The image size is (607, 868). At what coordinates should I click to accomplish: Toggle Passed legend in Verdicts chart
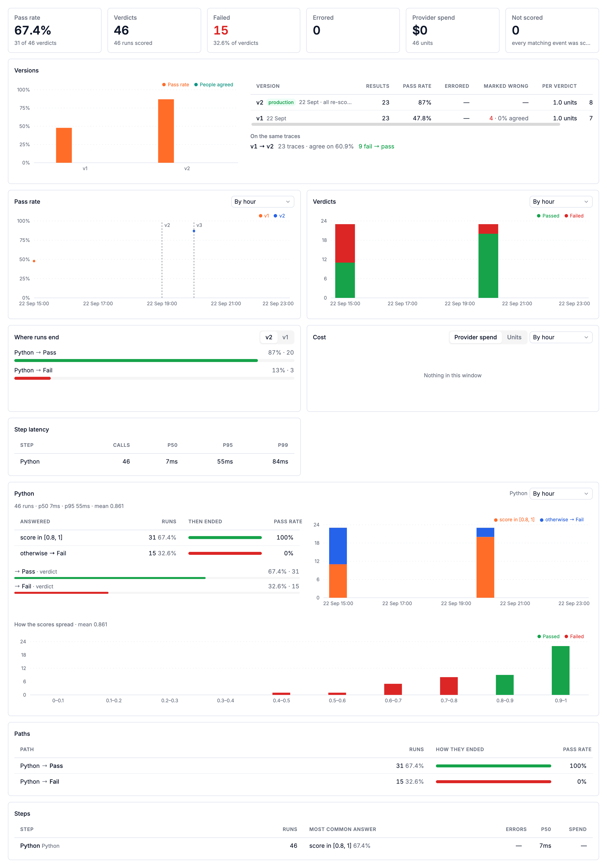tap(548, 216)
